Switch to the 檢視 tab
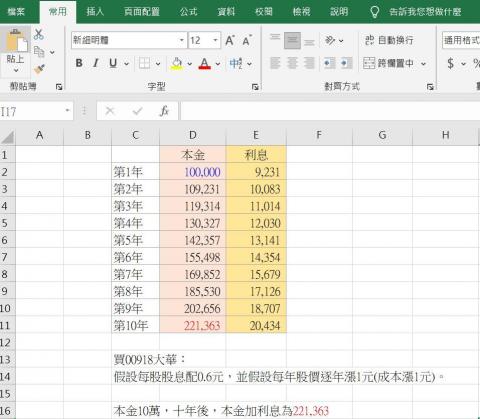 tap(302, 12)
